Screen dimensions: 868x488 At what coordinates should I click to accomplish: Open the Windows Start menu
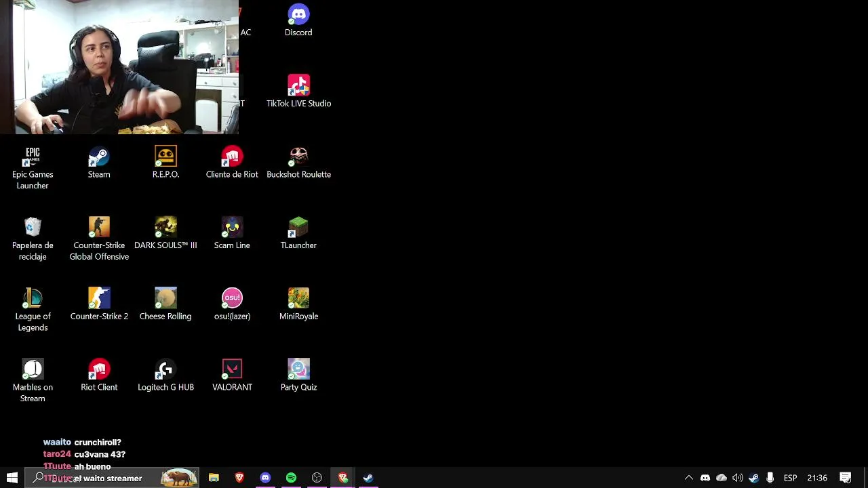12,478
